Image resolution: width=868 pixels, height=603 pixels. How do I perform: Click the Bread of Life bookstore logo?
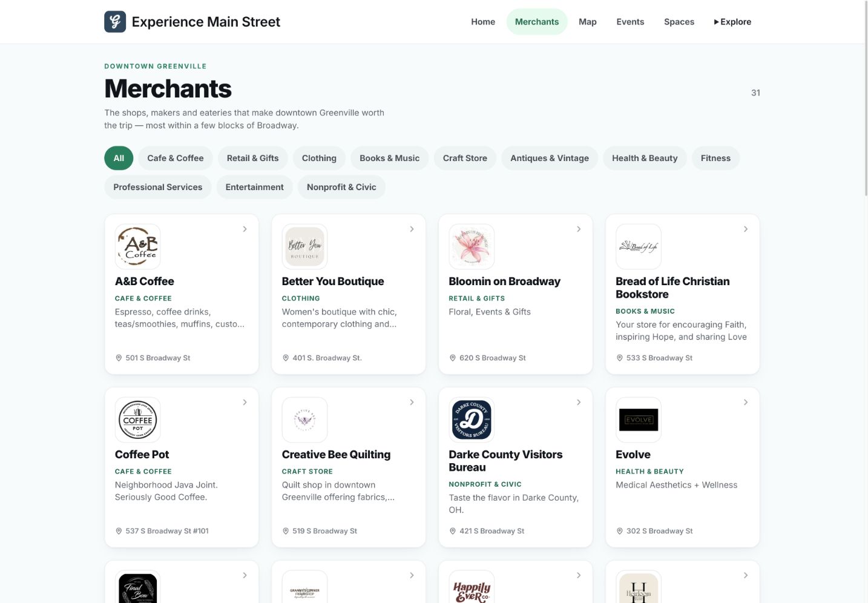(x=639, y=246)
